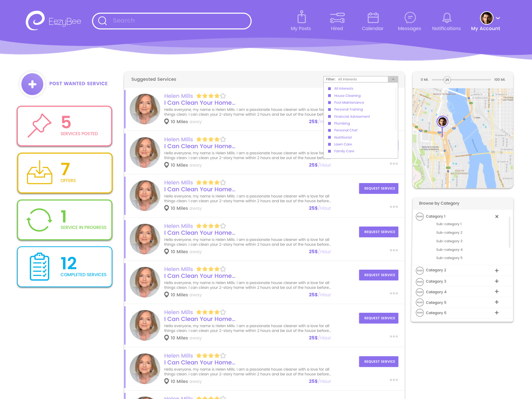This screenshot has width=532, height=399.
Task: Adjust the distance slider to a new mileage
Action: [x=446, y=80]
